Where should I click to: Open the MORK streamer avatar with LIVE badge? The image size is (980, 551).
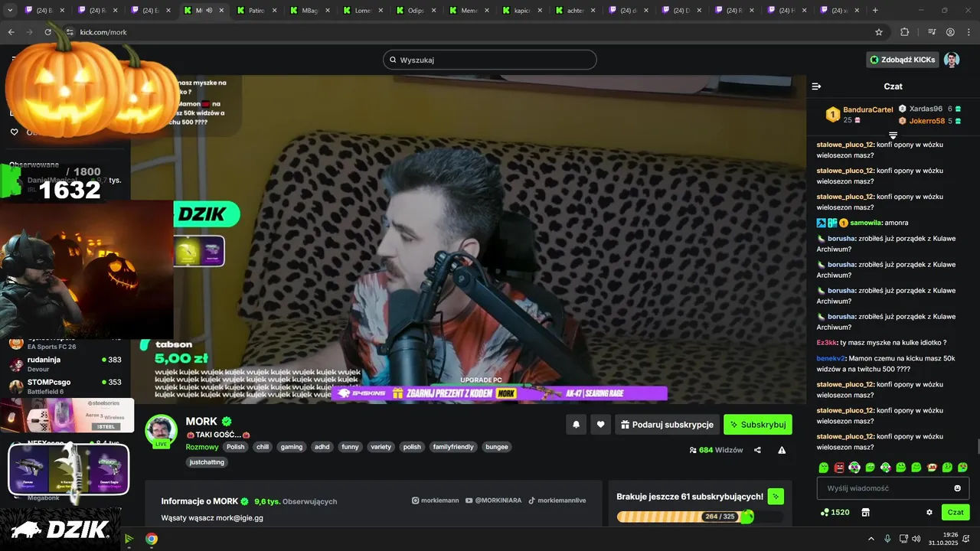(x=162, y=431)
